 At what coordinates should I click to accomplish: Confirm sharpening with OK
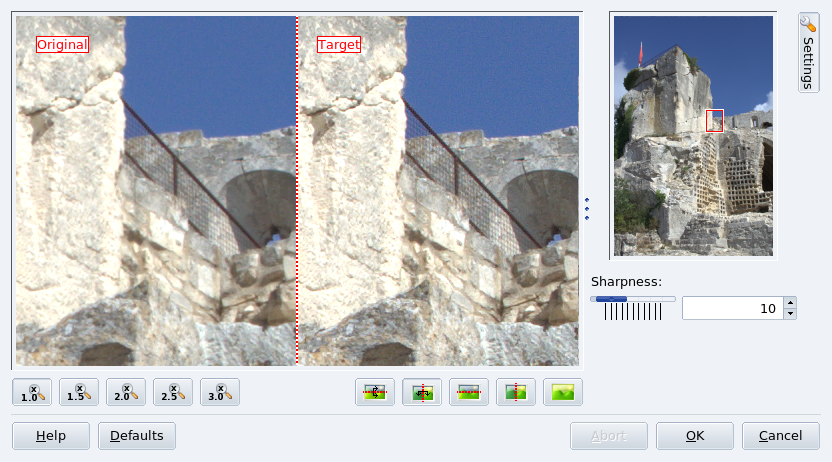[x=695, y=436]
